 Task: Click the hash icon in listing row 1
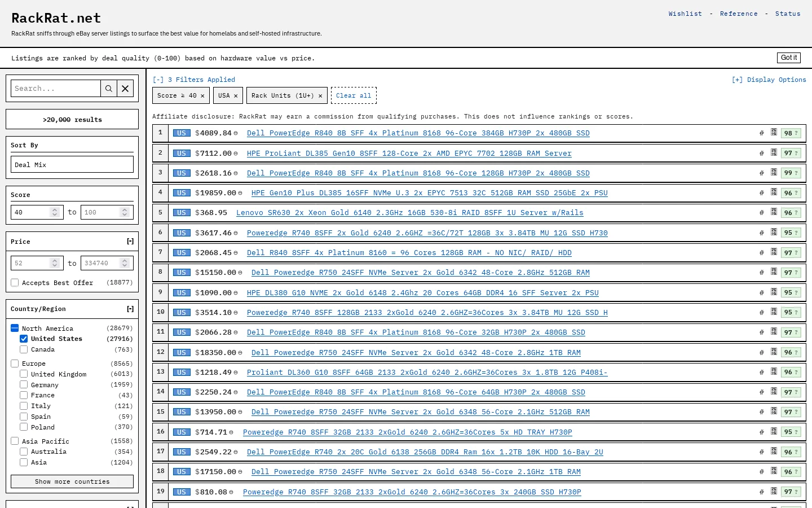pyautogui.click(x=761, y=133)
